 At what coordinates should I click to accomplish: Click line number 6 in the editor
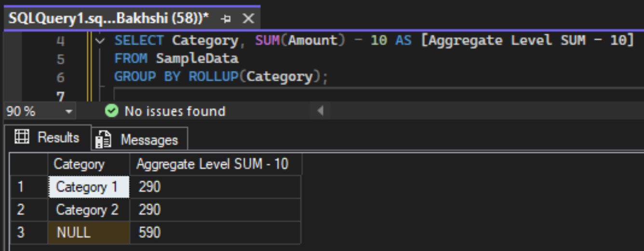[x=60, y=77]
